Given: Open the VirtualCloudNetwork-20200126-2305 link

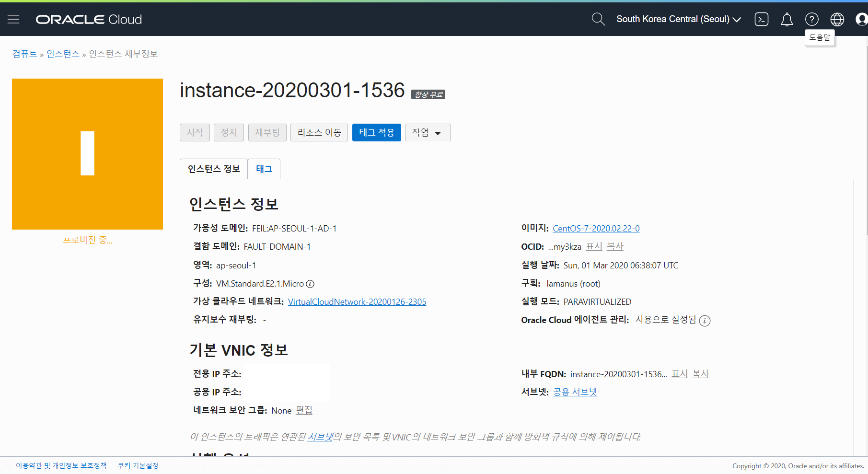Looking at the screenshot, I should point(357,302).
